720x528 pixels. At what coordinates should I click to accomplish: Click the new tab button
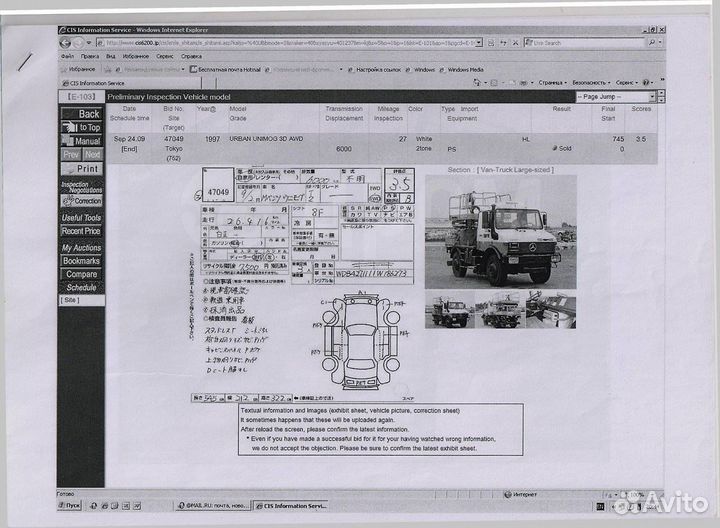[x=209, y=83]
